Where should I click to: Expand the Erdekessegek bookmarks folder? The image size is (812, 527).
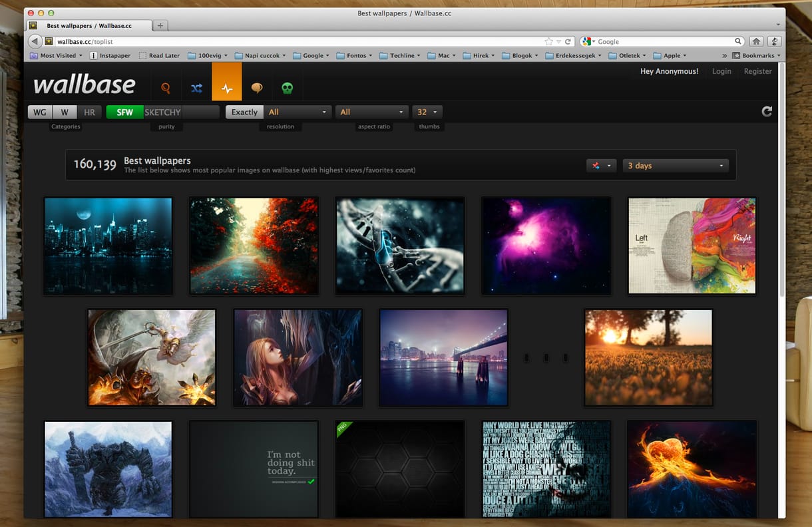pos(573,56)
